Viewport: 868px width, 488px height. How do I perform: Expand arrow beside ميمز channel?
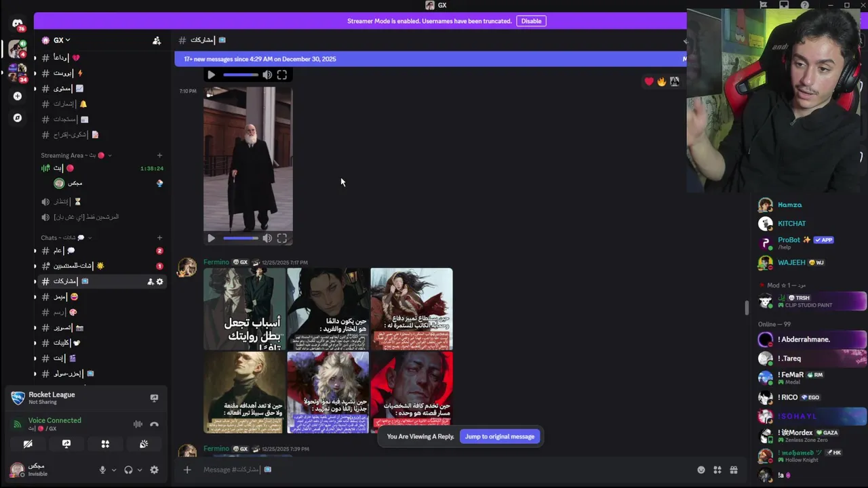[35, 297]
